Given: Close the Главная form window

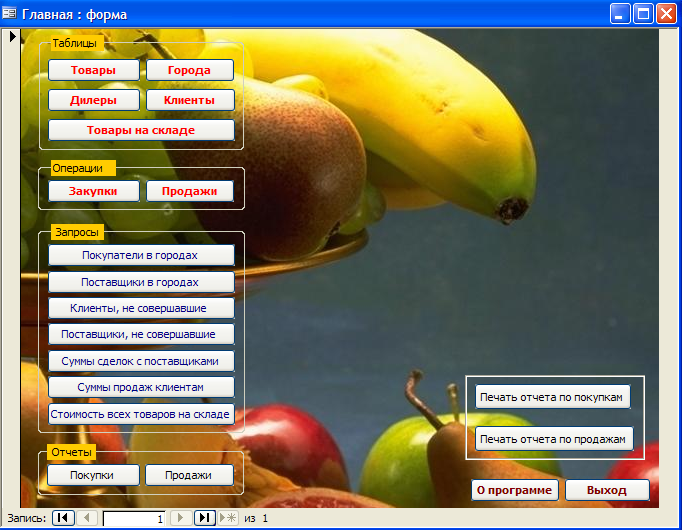Looking at the screenshot, I should [x=666, y=14].
